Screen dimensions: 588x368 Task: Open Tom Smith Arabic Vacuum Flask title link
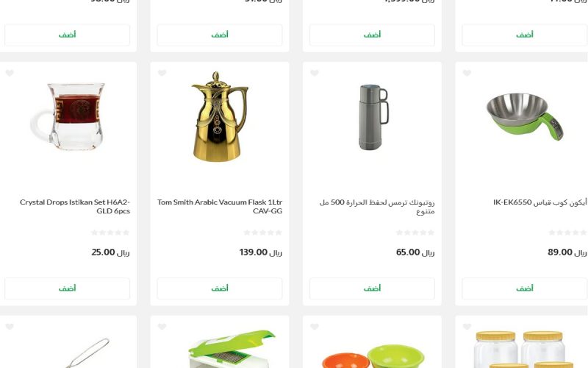[220, 206]
